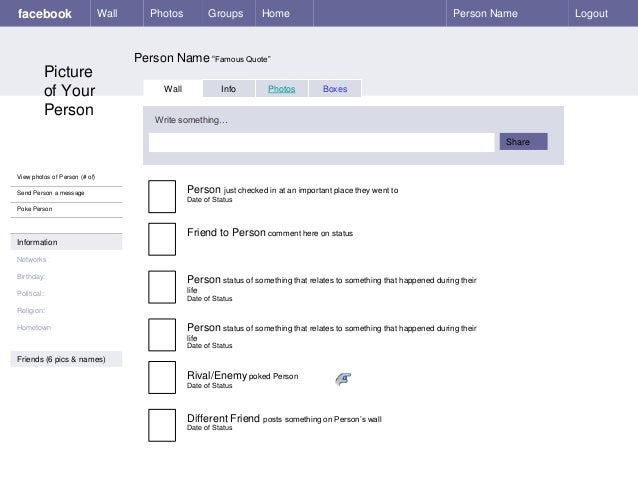Click the Political field label

[30, 293]
